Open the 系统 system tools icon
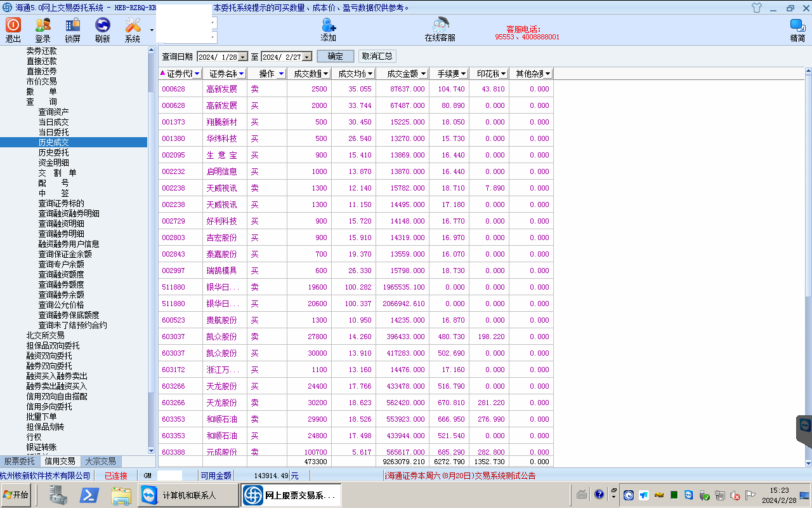Screen dimensions: 812x508 (133, 25)
